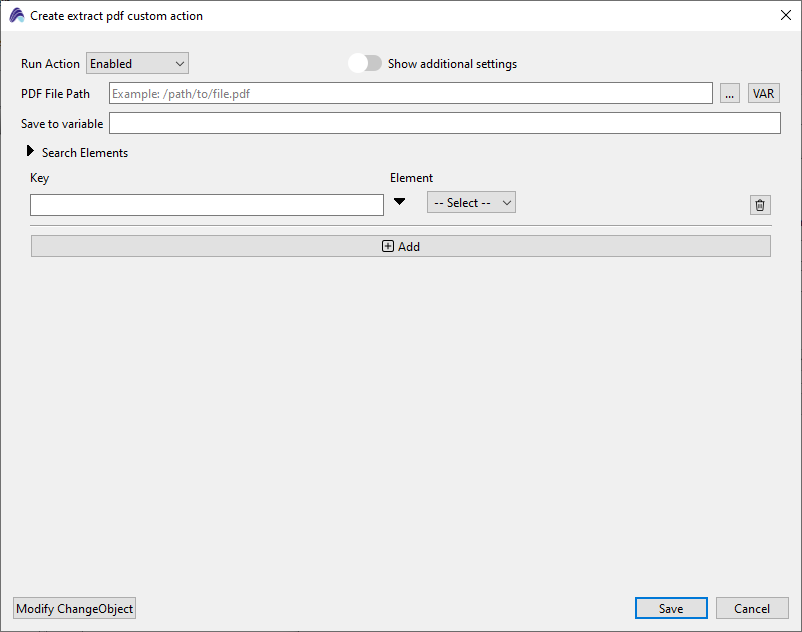Click into the Key text box
Screen dimensions: 802x632
[207, 205]
